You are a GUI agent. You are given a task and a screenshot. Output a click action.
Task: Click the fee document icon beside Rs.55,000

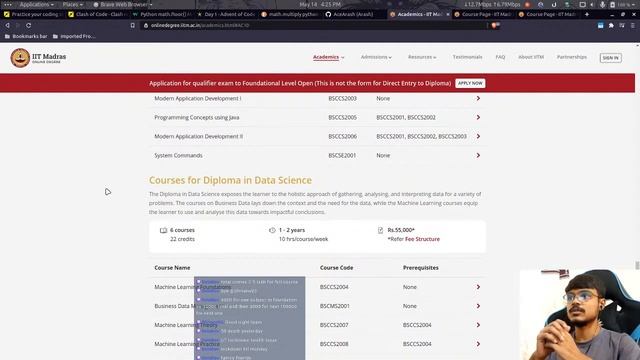[380, 230]
